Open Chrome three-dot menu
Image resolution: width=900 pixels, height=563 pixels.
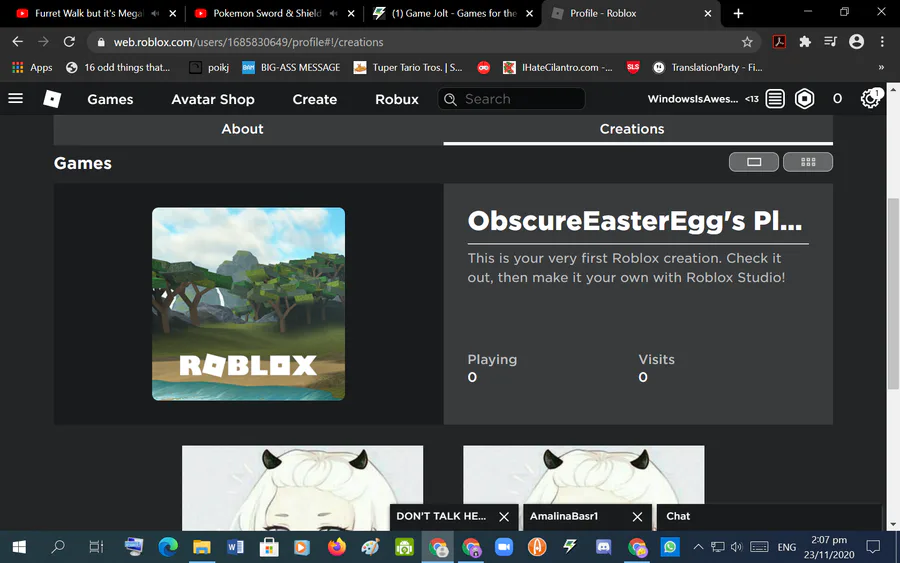[x=882, y=42]
